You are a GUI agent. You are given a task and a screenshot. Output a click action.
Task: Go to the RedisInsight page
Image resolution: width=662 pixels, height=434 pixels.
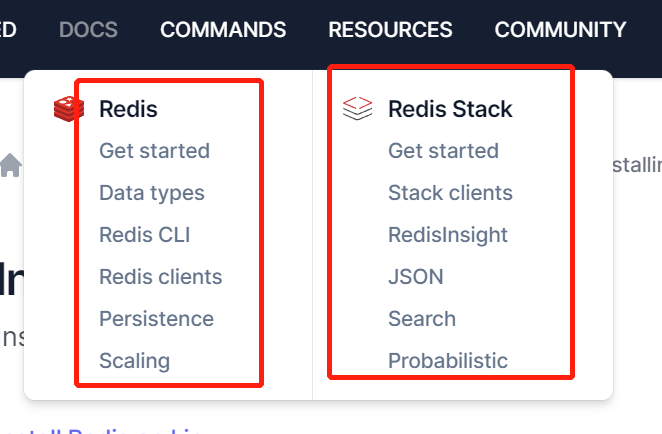(448, 236)
